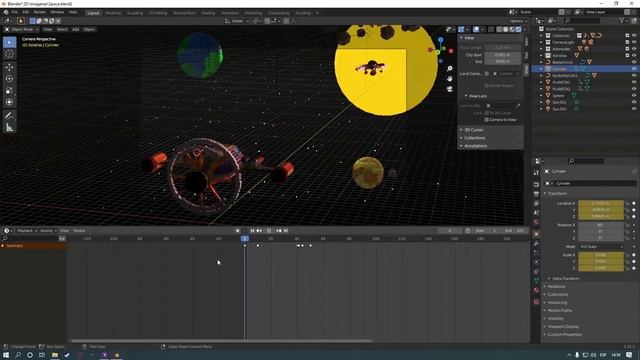The height and width of the screenshot is (360, 640).
Task: Jump to the next keyframe
Action: click(x=279, y=231)
